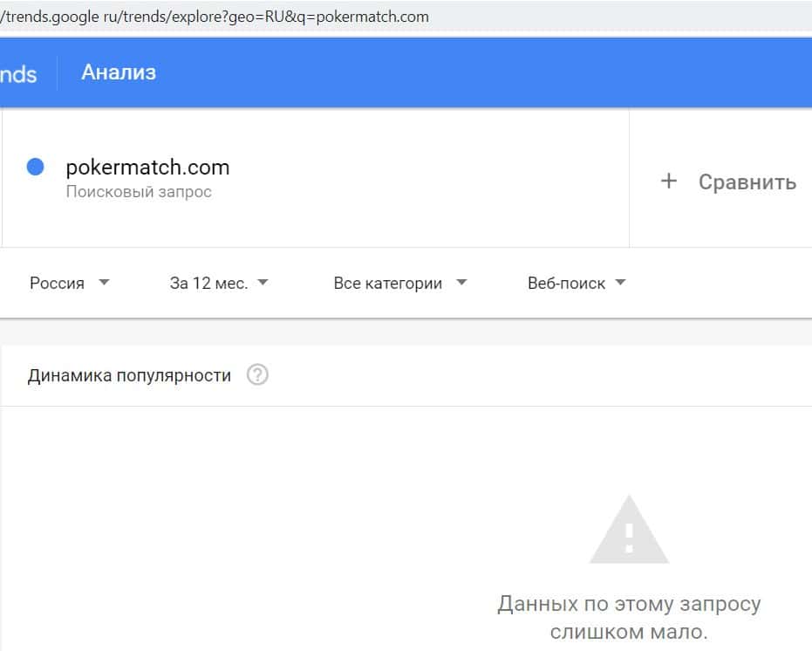
Task: Click the Динамика популярности heading
Action: [130, 375]
